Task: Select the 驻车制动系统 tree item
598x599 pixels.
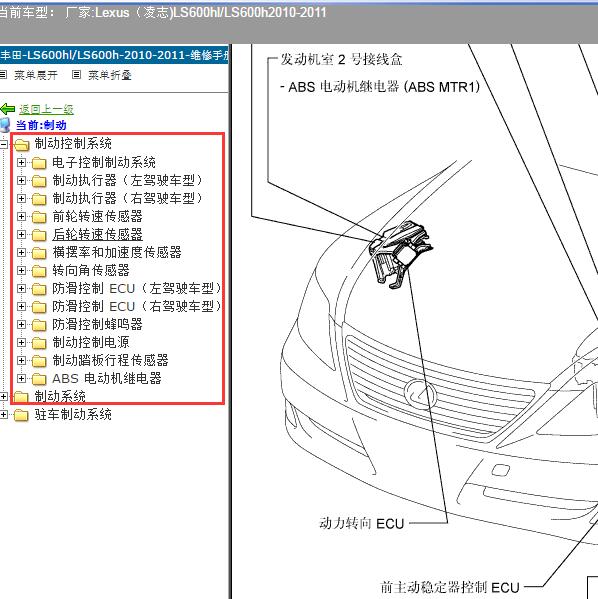Action: coord(73,414)
